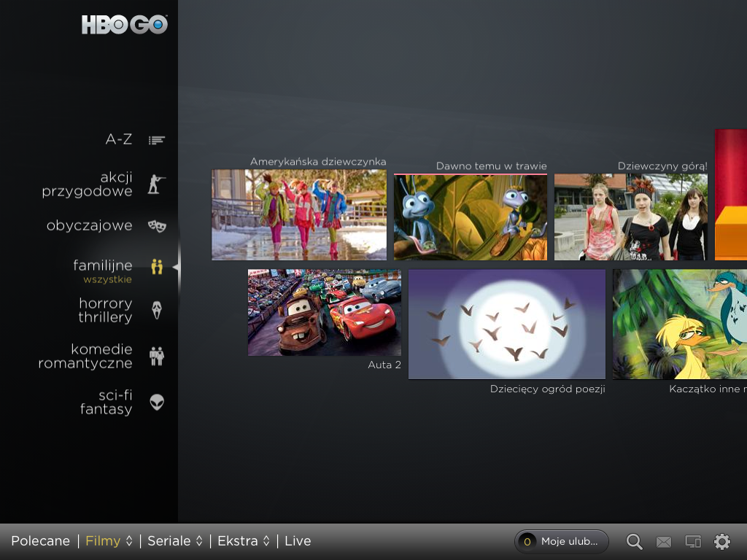Open the Live tab
747x560 pixels.
pos(298,541)
